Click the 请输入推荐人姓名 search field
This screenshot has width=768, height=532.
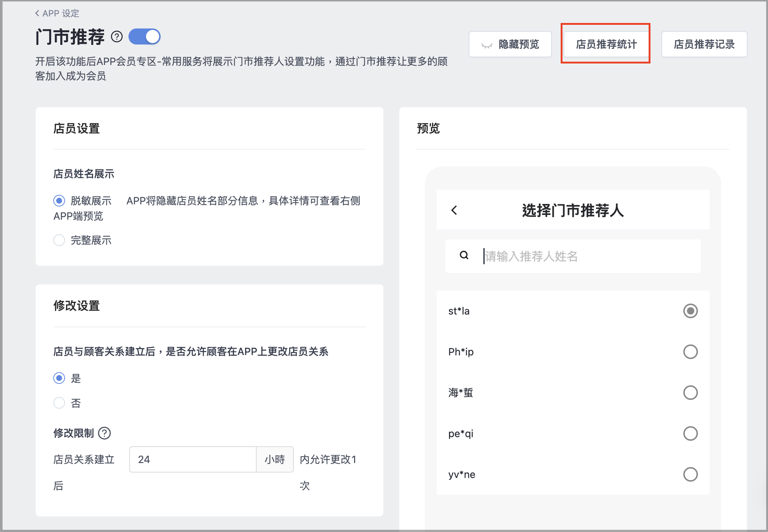tap(573, 256)
